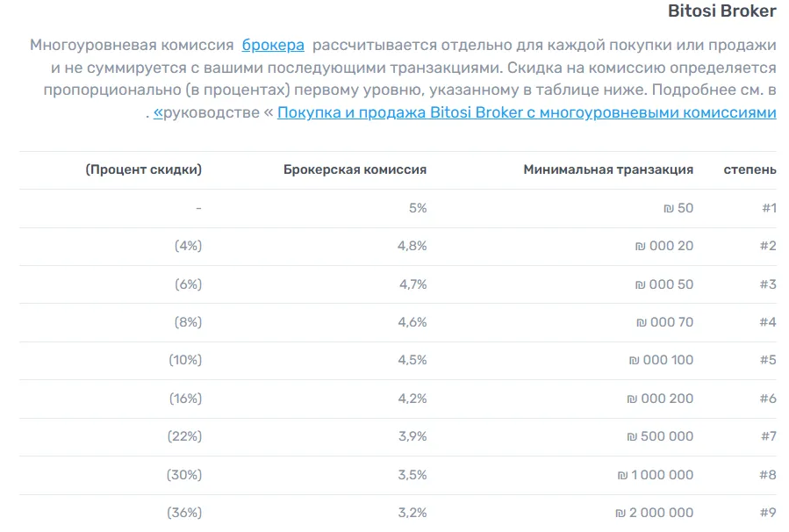Viewport: 789px width, 532px height.
Task: Click the 5% commission in first tier
Action: click(418, 208)
